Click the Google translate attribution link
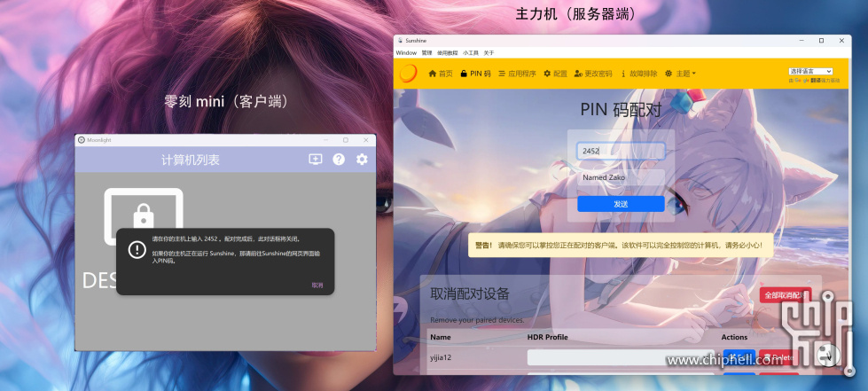Screen dimensions: 868x391 814,81
